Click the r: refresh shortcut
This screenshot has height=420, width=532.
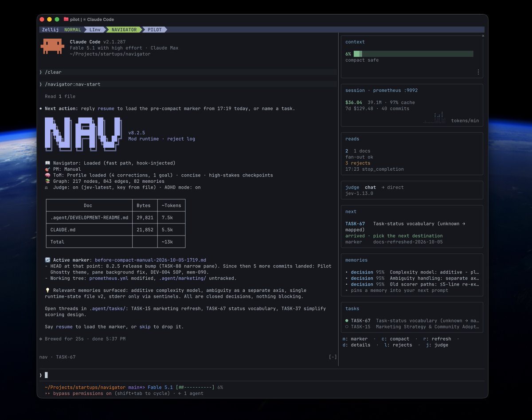point(437,339)
